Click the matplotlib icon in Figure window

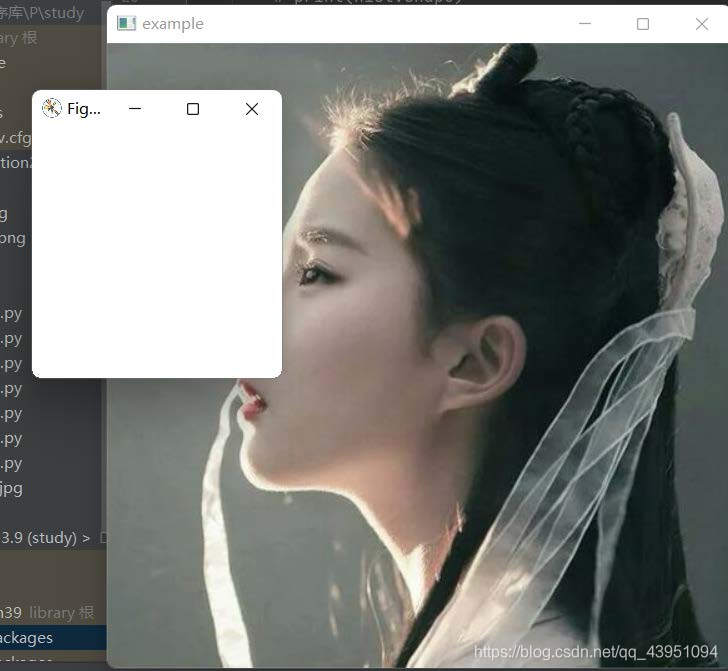[52, 108]
